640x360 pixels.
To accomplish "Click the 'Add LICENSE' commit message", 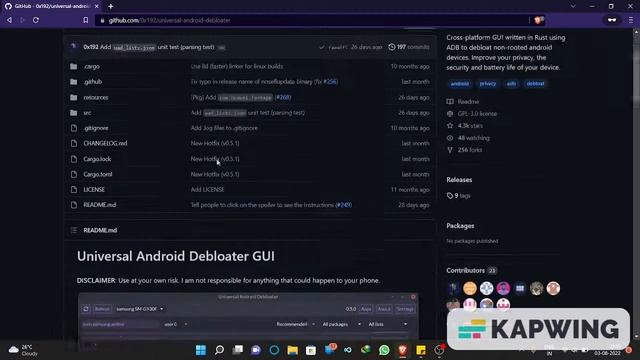I will click(x=207, y=189).
